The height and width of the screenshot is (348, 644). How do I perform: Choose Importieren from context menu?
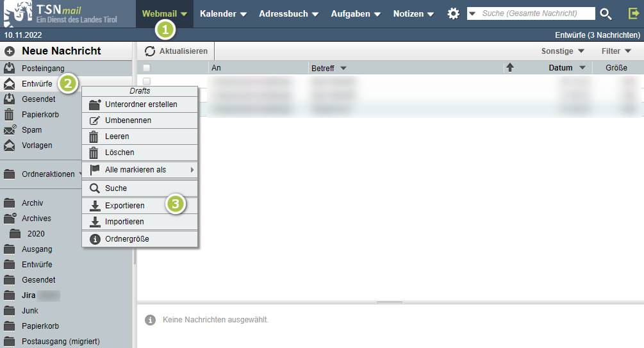pos(140,222)
